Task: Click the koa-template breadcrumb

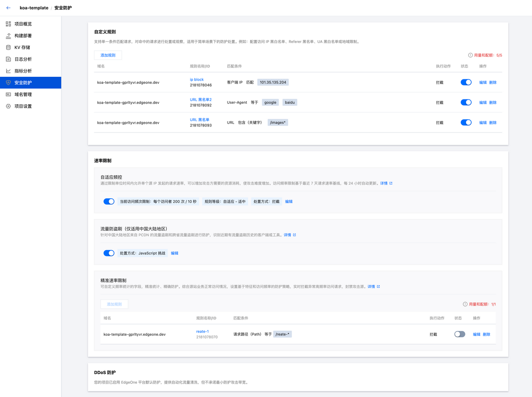Action: [x=33, y=8]
